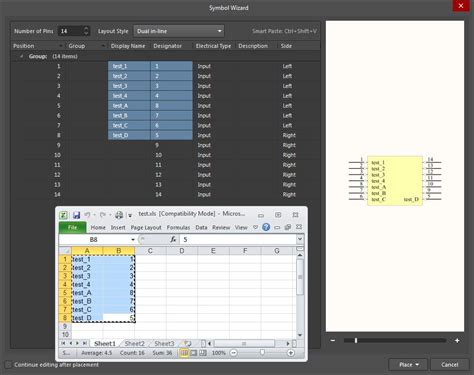
Task: Toggle Continue editing after placement checkbox
Action: click(8, 365)
